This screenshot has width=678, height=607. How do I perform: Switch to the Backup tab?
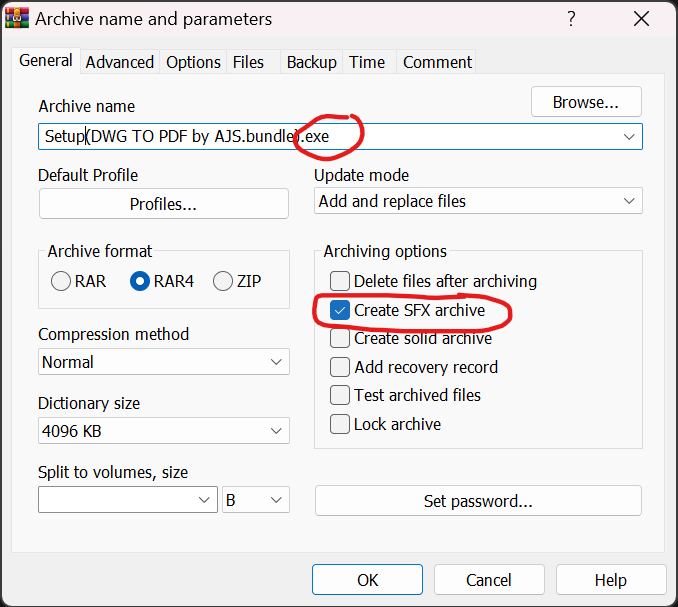point(312,62)
